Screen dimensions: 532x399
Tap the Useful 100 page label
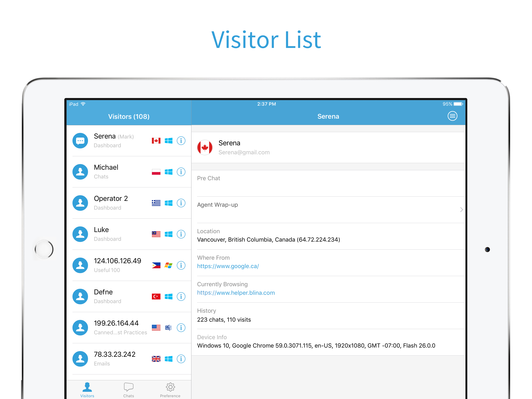[x=107, y=270]
